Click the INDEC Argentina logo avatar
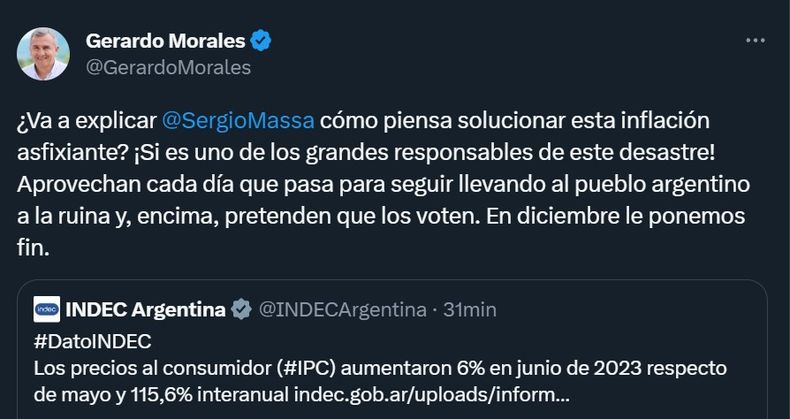Screen dimensions: 790x419 46,310
